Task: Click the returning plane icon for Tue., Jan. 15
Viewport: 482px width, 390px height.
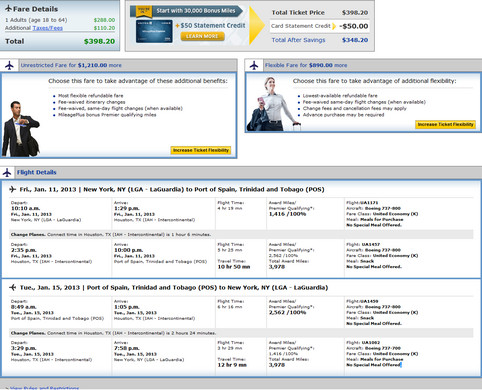Action: (x=13, y=287)
